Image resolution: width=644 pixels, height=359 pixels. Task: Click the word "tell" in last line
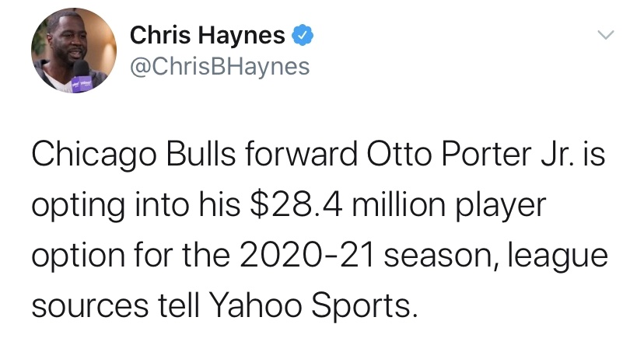(179, 306)
